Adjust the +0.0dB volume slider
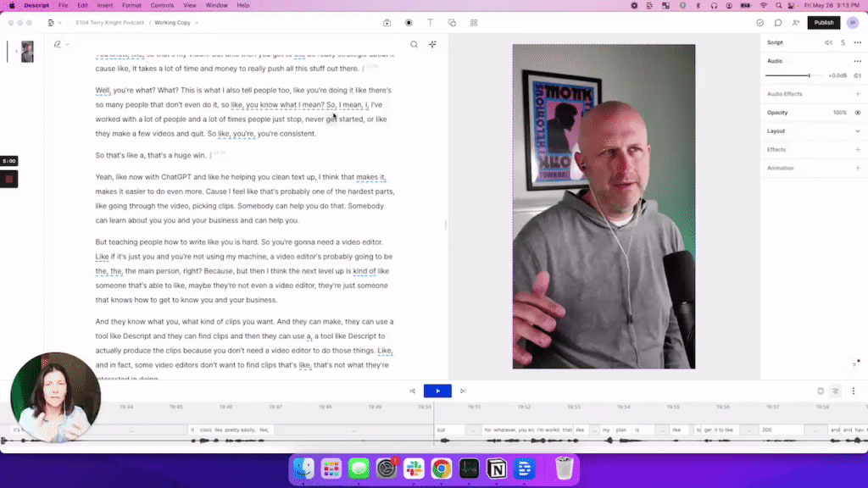This screenshot has height=488, width=868. click(x=810, y=75)
